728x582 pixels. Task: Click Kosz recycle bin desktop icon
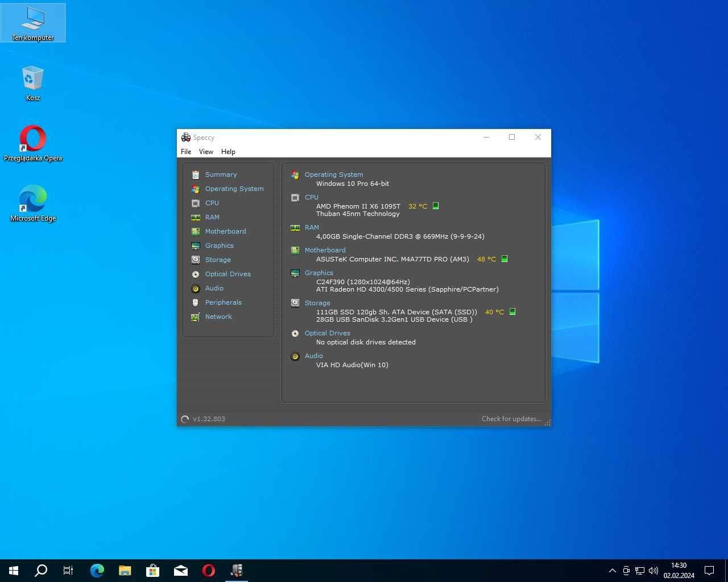[33, 83]
